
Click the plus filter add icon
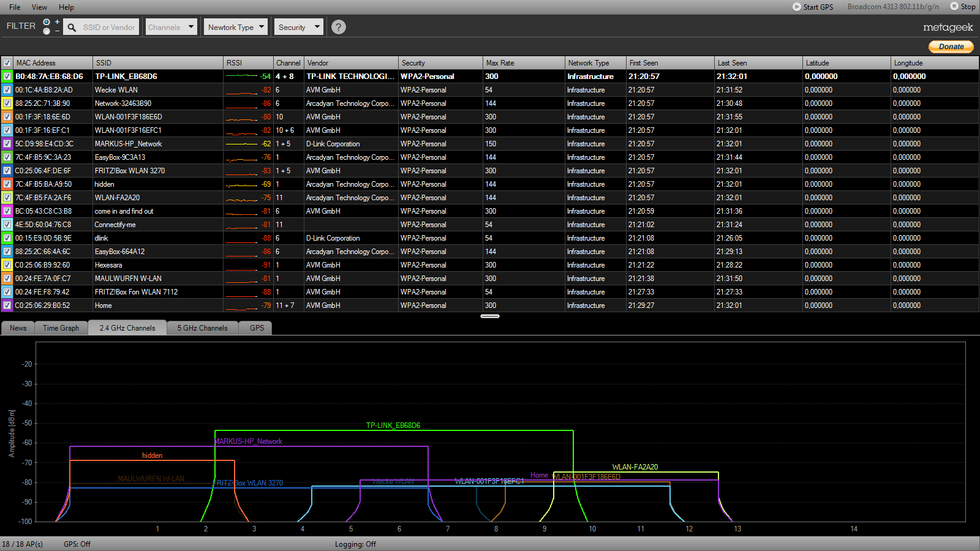58,22
